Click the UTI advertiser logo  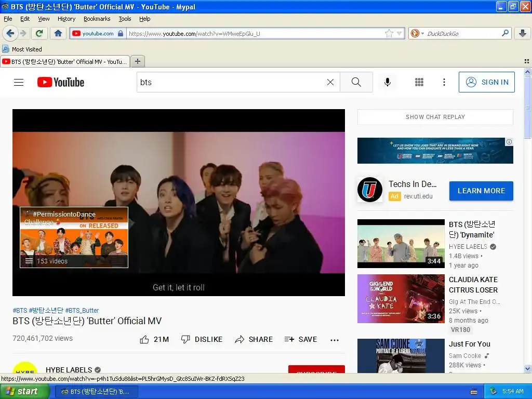coord(370,190)
